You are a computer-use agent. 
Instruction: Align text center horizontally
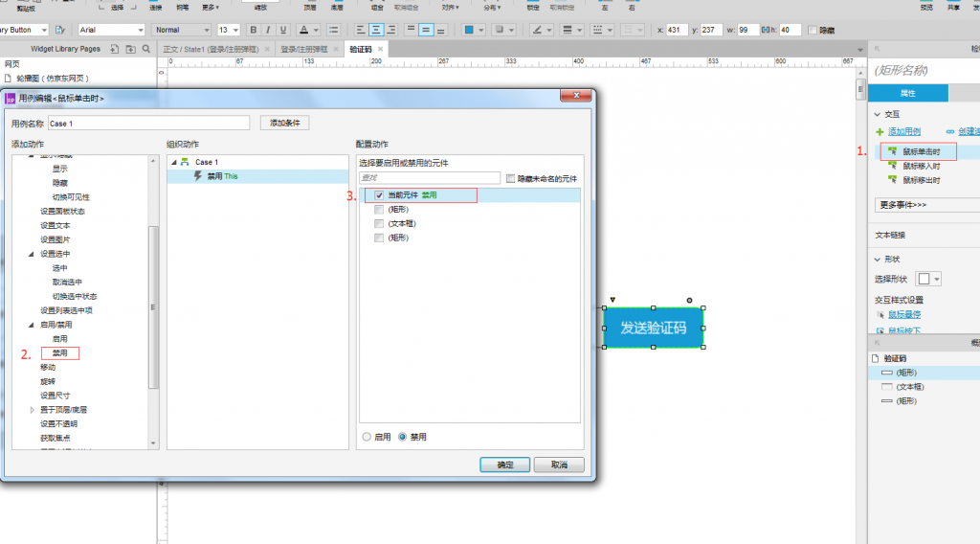point(375,30)
